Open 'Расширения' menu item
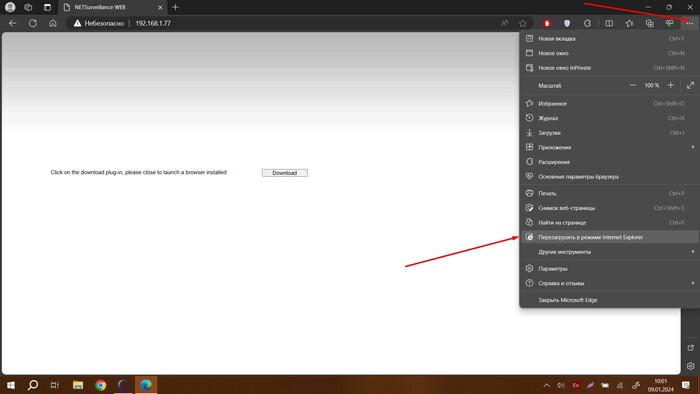Screen dimensions: 700x394 coord(609,162)
